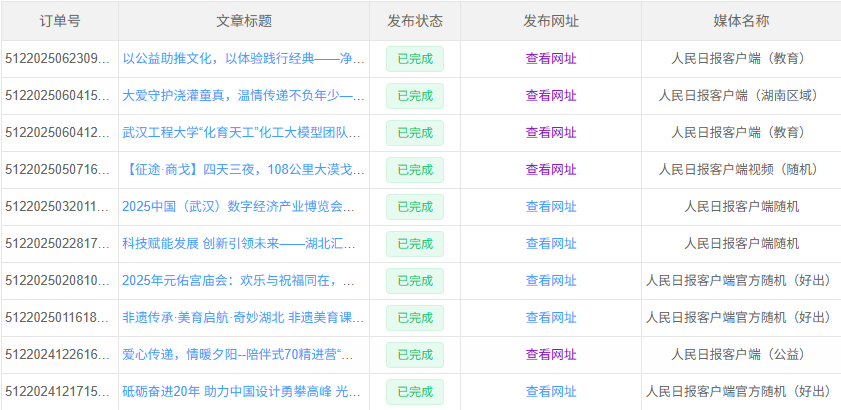The width and height of the screenshot is (841, 410).
Task: Click 已完成 badge in the 大爱守护浇灌童真 row
Action: tap(415, 96)
